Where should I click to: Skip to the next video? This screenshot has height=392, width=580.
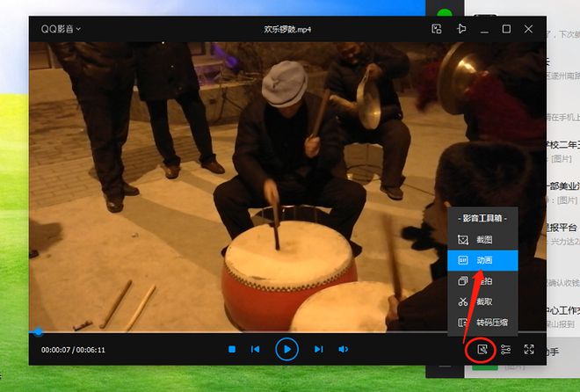pyautogui.click(x=318, y=349)
